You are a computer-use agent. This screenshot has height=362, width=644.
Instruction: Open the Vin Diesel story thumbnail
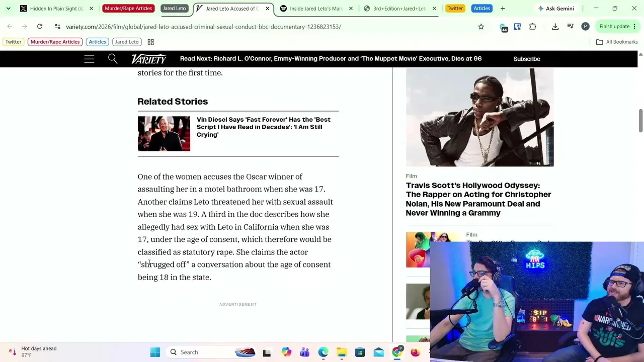pos(164,134)
